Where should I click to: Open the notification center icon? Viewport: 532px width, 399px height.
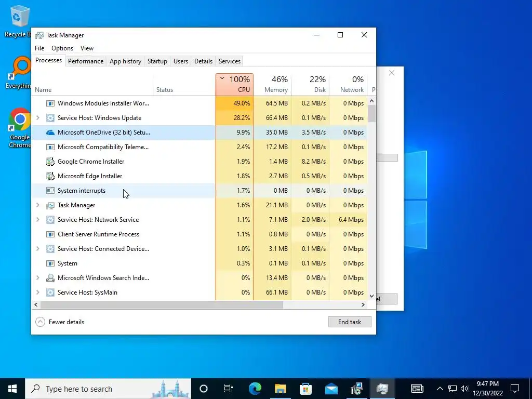[515, 389]
